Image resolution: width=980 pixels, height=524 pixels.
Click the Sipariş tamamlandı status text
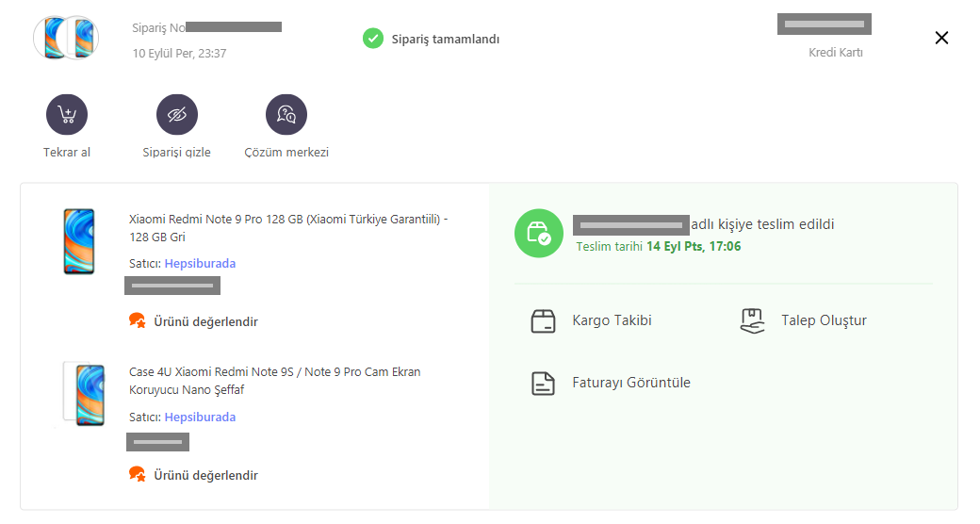[x=446, y=40]
